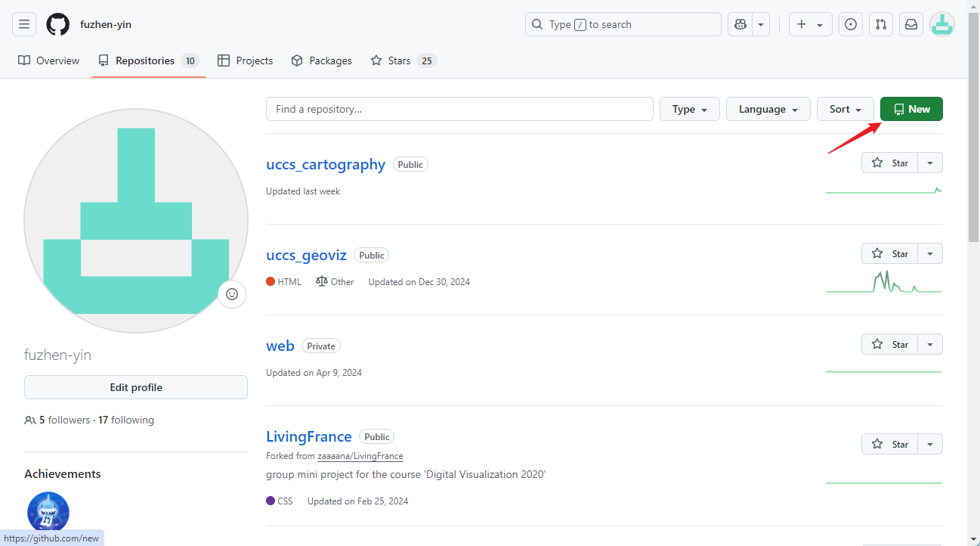This screenshot has height=546, width=980.
Task: Go to GitHub homepage via Octocat logo
Action: click(x=58, y=24)
